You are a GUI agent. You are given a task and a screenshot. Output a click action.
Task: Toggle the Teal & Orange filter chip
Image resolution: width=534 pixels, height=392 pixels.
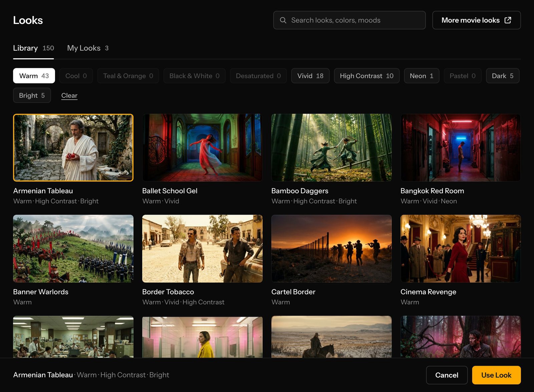pos(128,76)
